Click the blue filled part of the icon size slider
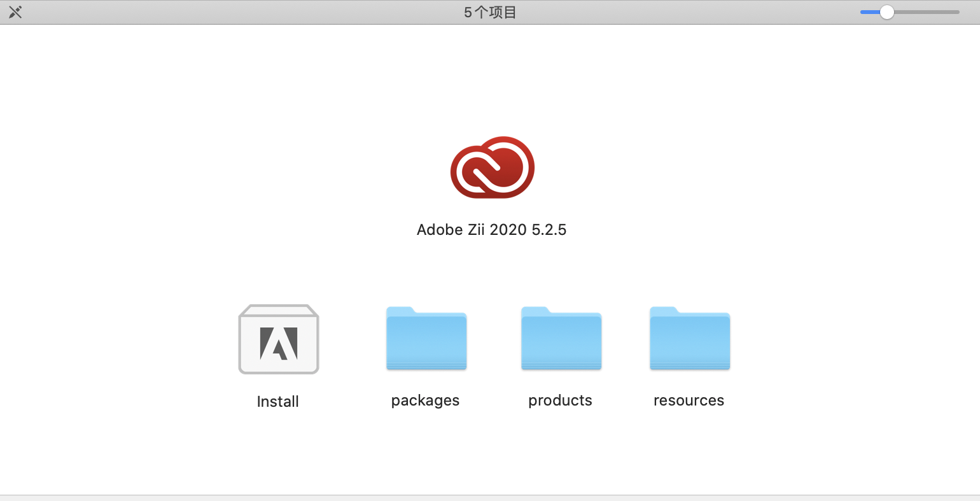This screenshot has height=501, width=980. tap(869, 12)
